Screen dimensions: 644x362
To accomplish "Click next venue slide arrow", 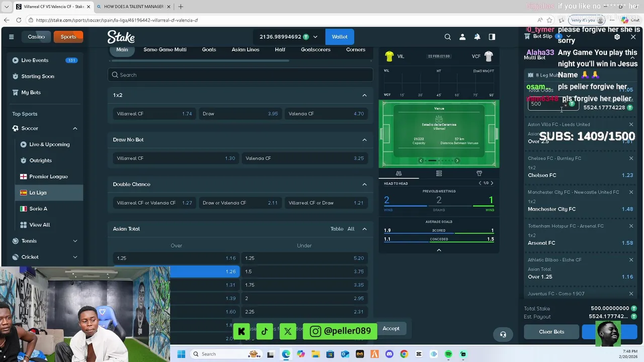I will (457, 160).
